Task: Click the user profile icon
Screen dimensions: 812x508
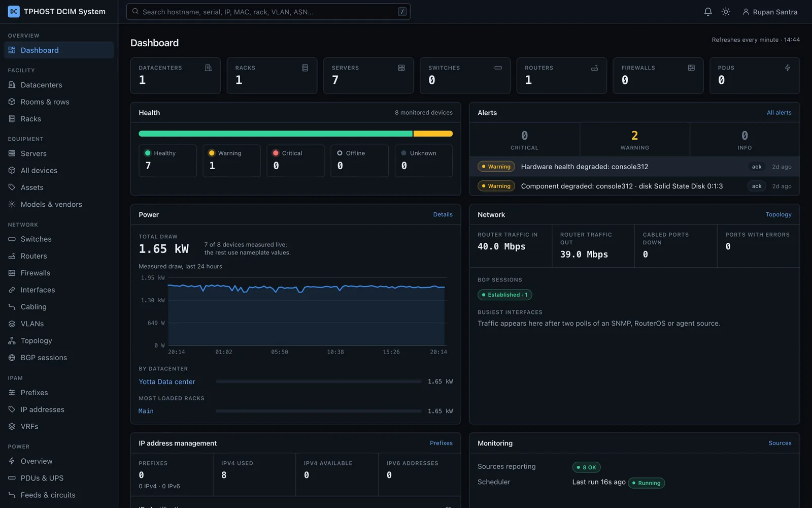Action: [746, 12]
